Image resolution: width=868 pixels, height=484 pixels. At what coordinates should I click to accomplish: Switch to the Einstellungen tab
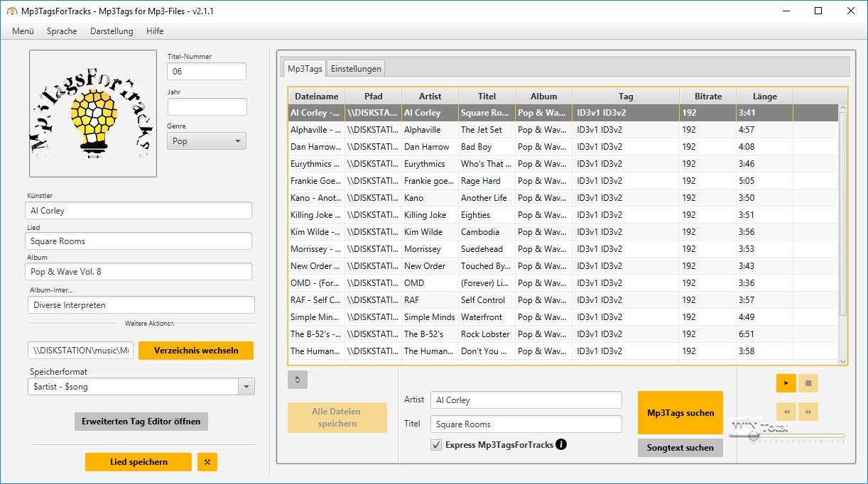pyautogui.click(x=357, y=68)
